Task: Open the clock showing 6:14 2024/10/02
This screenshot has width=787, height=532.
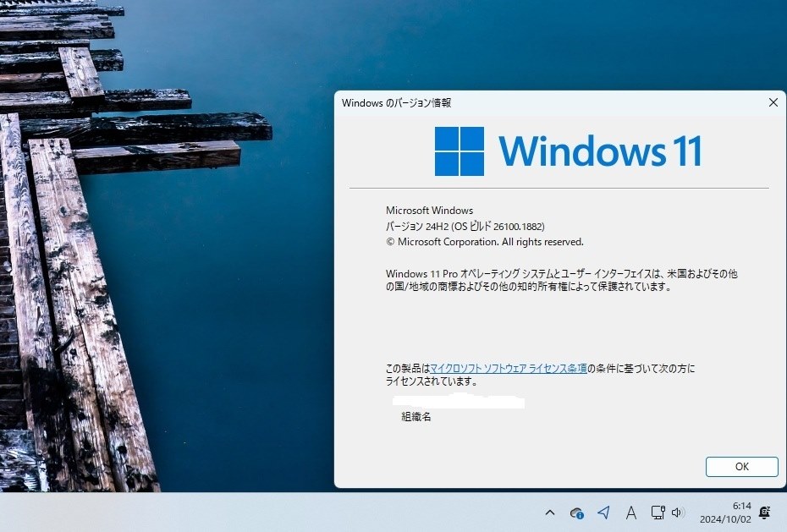Action: point(725,513)
